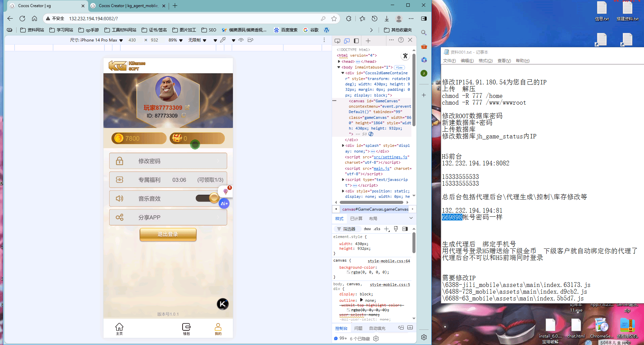Open the downloads icon in toolbar

click(x=387, y=19)
